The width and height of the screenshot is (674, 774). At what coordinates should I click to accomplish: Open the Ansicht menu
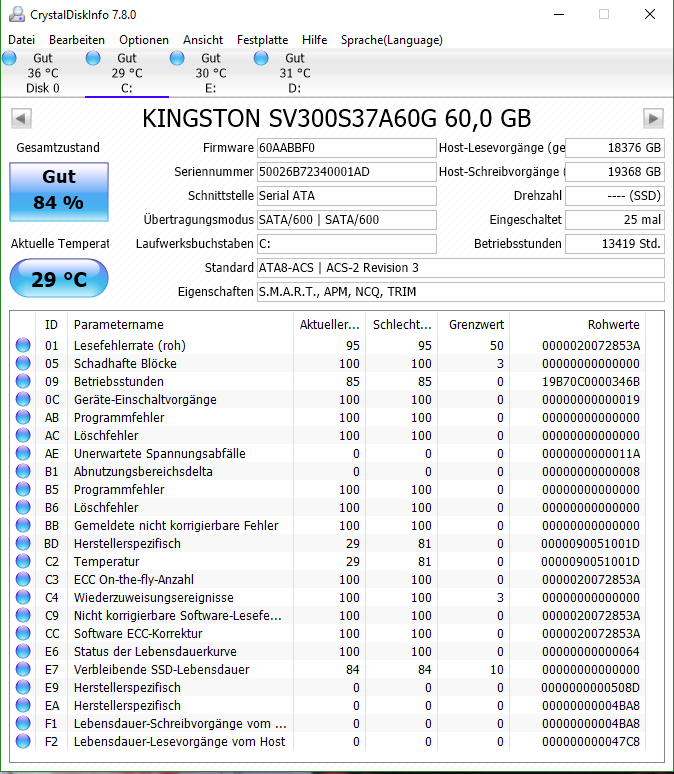203,40
